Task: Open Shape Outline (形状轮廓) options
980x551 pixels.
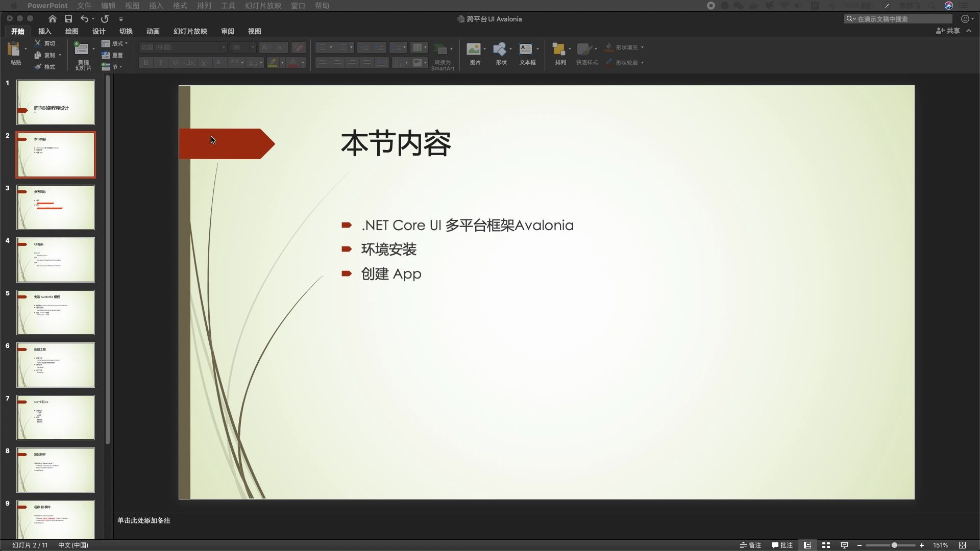Action: [x=624, y=63]
